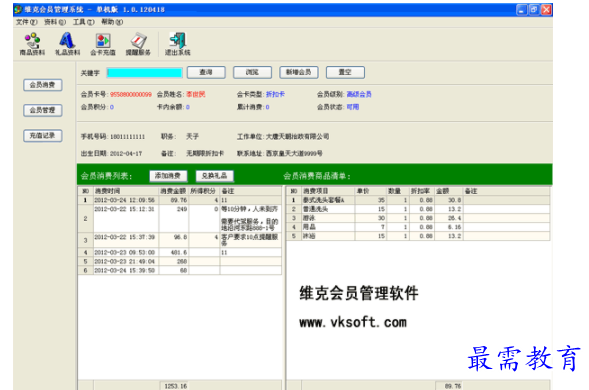
Task: Click the member status value 可用
Action: [x=353, y=107]
